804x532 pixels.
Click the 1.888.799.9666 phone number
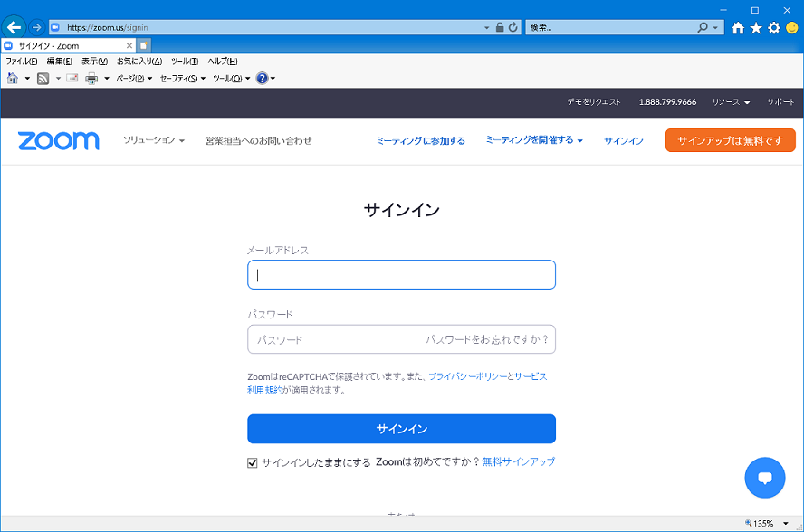[x=667, y=102]
